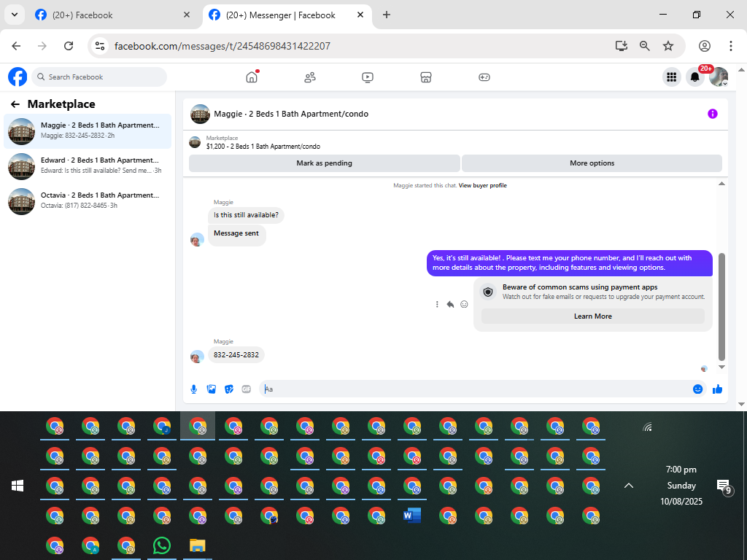Open conversation information purple icon
747x560 pixels.
tap(712, 114)
